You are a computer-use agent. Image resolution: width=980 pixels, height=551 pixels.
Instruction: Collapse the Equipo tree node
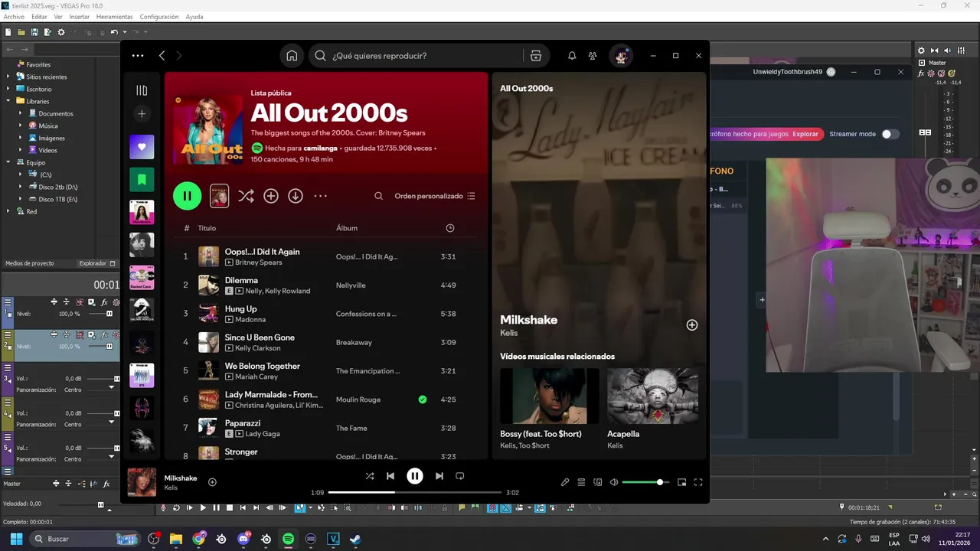8,162
